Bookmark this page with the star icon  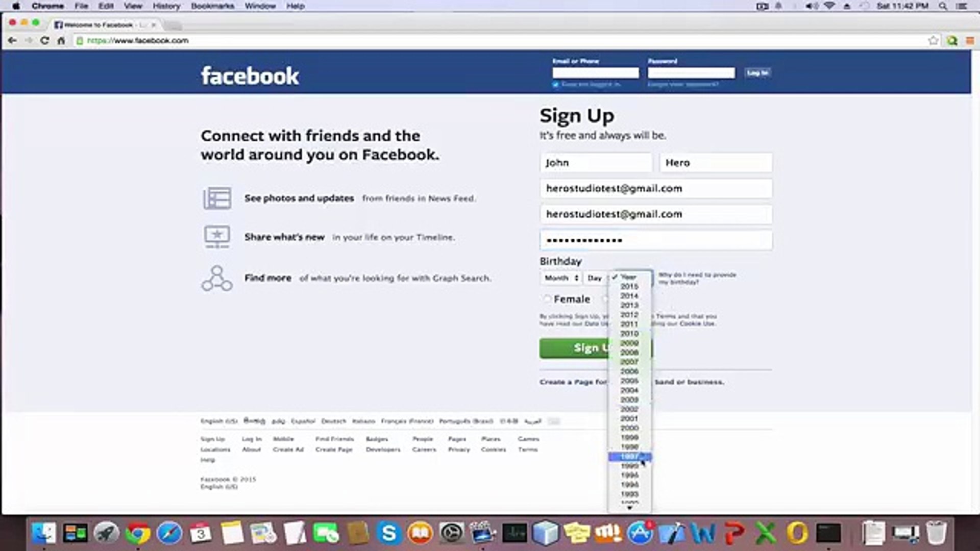point(934,40)
